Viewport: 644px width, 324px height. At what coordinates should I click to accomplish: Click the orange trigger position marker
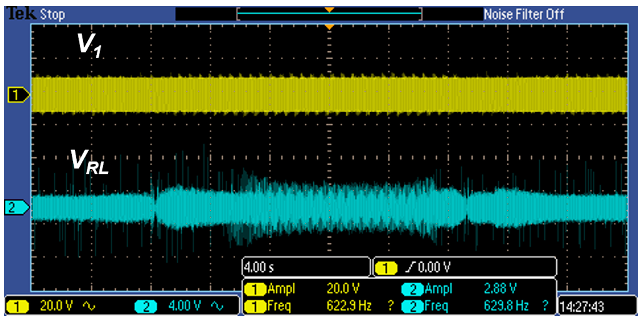329,26
